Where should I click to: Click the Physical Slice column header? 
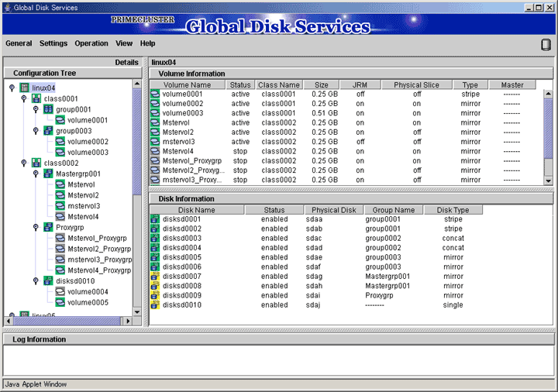click(416, 84)
